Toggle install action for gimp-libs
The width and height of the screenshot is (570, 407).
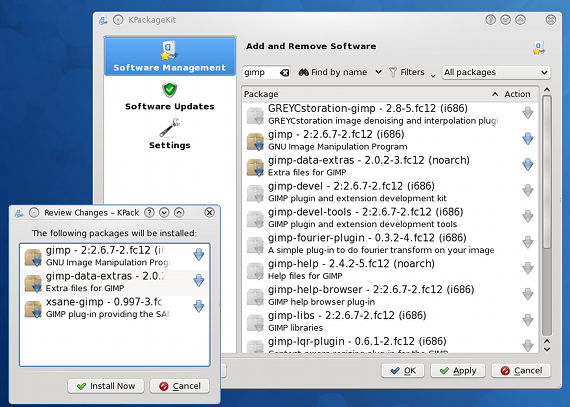[527, 320]
